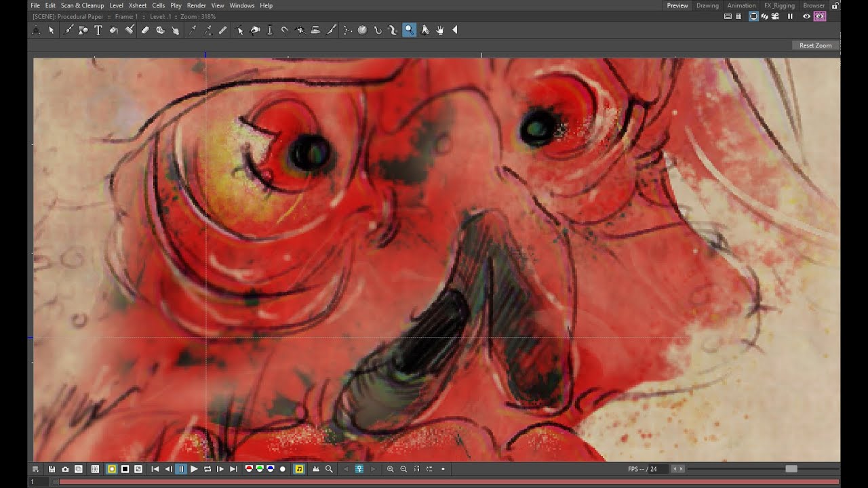Toggle the Preview eye icon
Viewport: 868px width, 488px height.
click(x=806, y=16)
